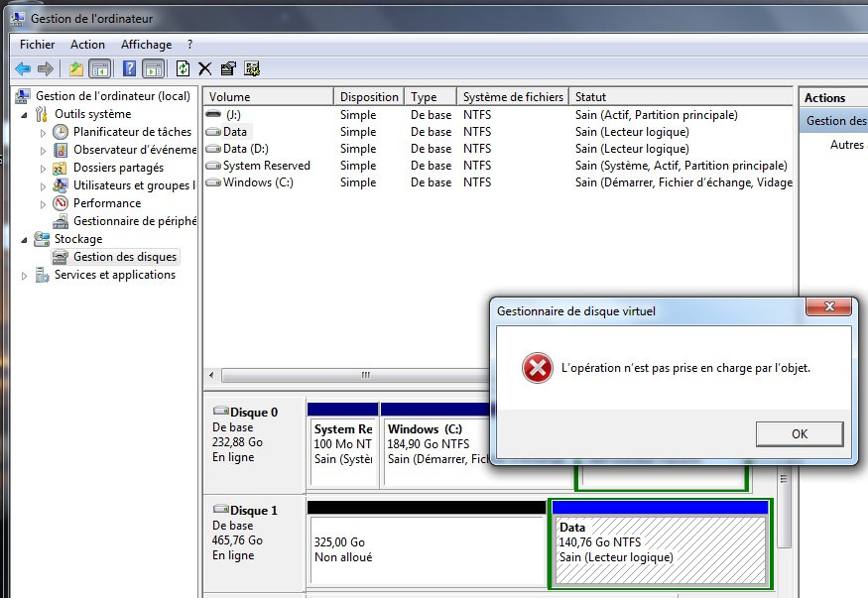Viewport: 868px width, 598px height.
Task: Close the Gestionnaire de disque virtuel error dialog
Action: click(828, 306)
